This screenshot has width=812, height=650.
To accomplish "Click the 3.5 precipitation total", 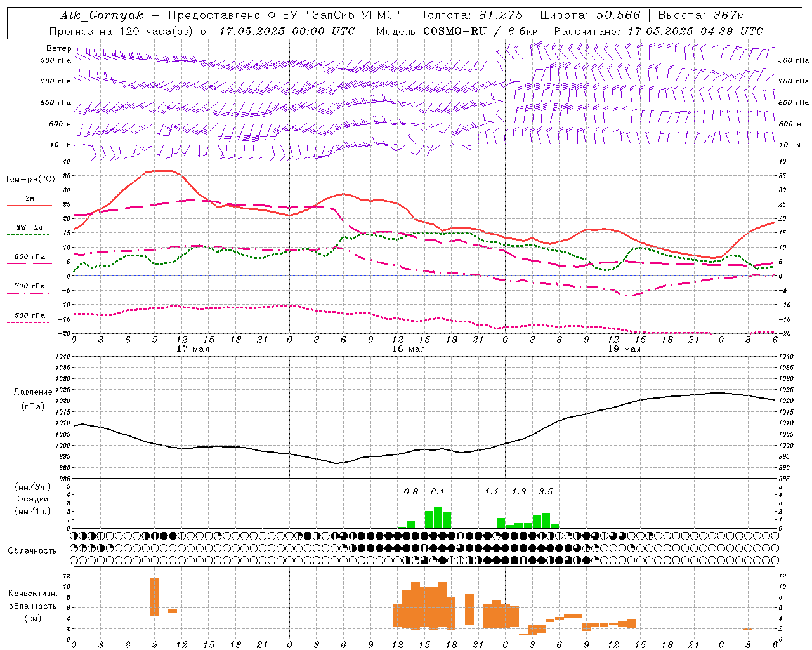I will 546,491.
